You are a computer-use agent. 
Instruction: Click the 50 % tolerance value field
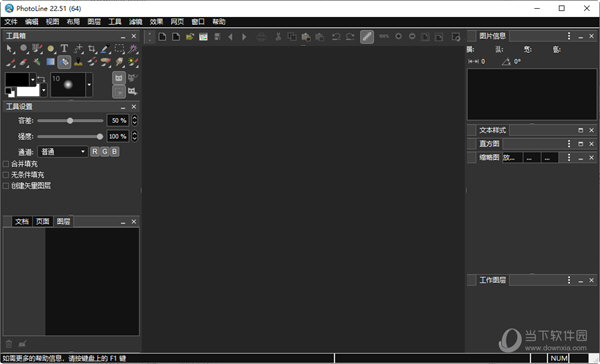[118, 120]
